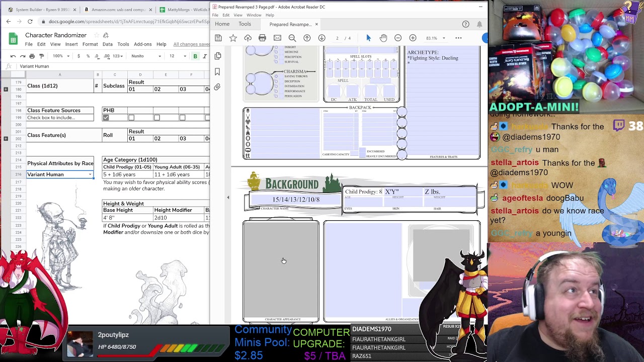Redo in Google Sheets toolbar

(23, 56)
